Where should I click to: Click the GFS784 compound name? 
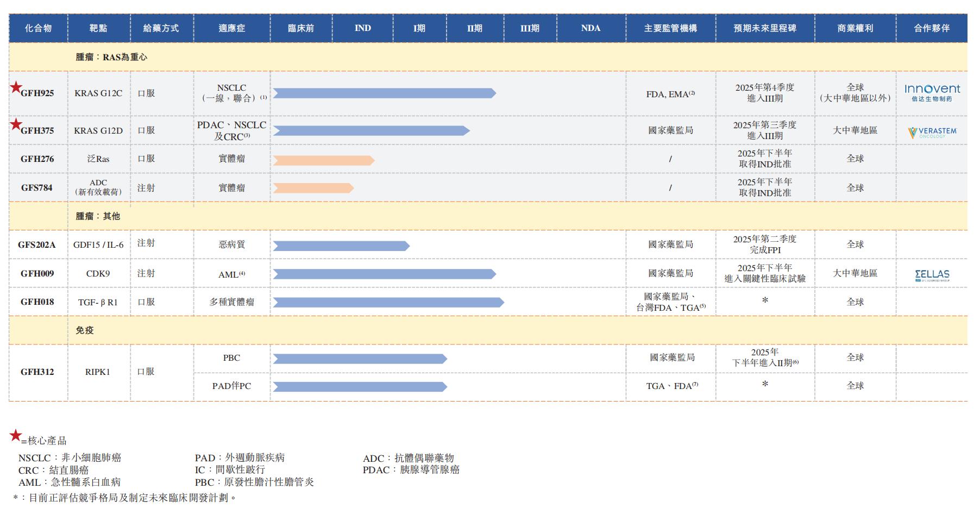coord(37,188)
